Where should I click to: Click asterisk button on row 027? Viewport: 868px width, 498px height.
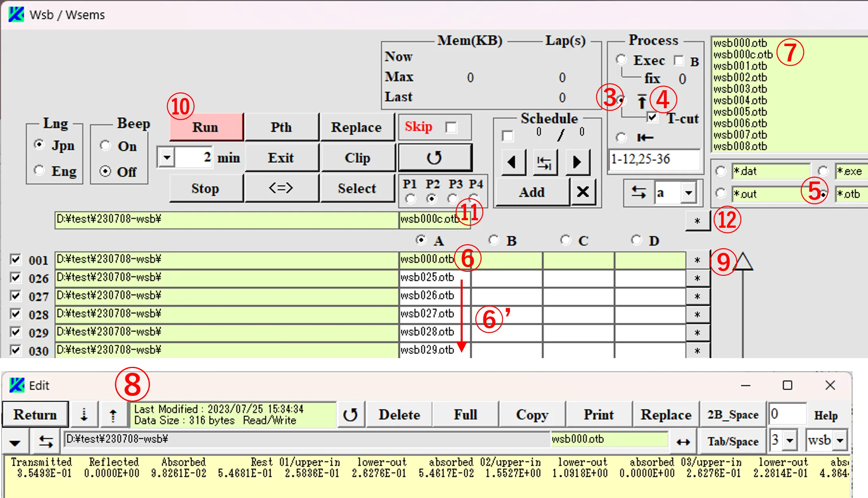[x=697, y=296]
